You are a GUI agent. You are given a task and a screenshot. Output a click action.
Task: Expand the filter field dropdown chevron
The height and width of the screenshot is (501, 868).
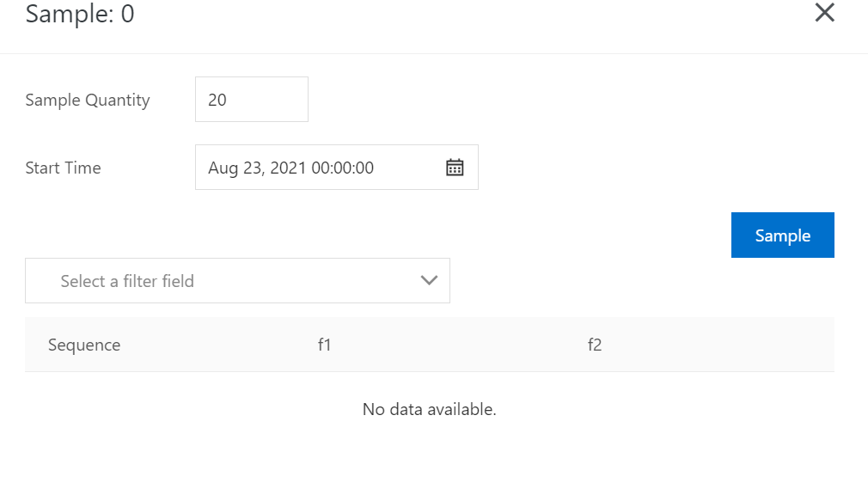tap(430, 280)
